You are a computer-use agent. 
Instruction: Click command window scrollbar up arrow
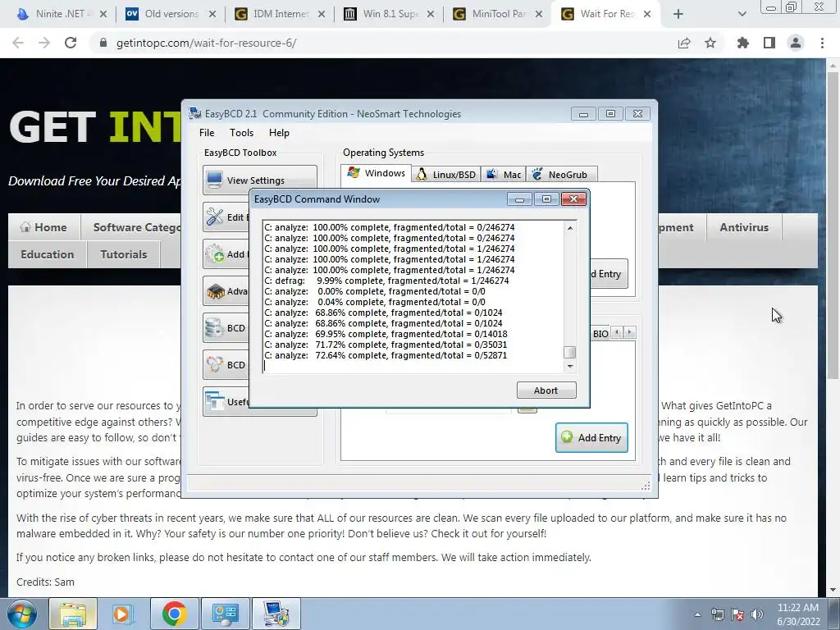pos(570,228)
